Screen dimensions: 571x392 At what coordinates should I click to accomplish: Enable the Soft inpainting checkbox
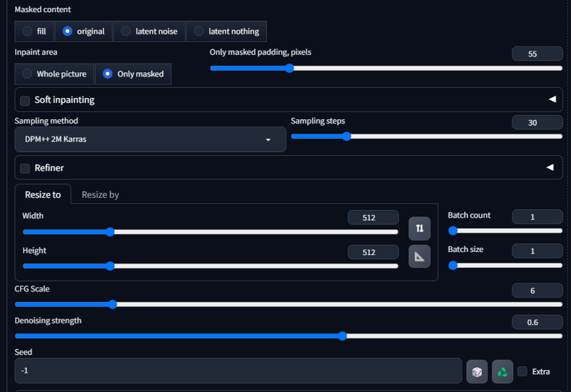tap(25, 101)
